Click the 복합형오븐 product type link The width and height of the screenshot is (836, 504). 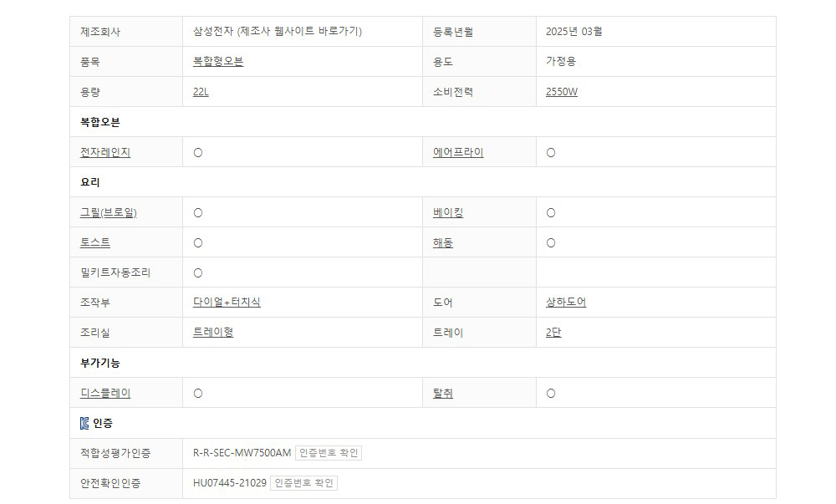[x=217, y=62]
